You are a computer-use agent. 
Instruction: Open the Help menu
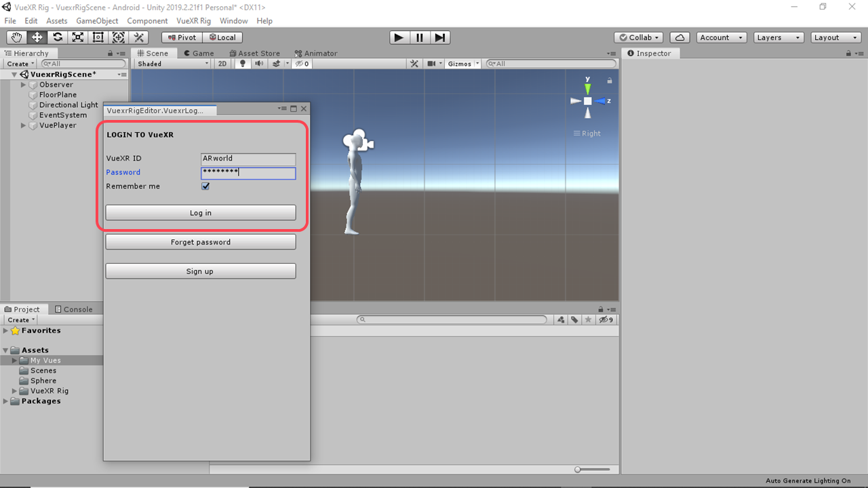264,21
